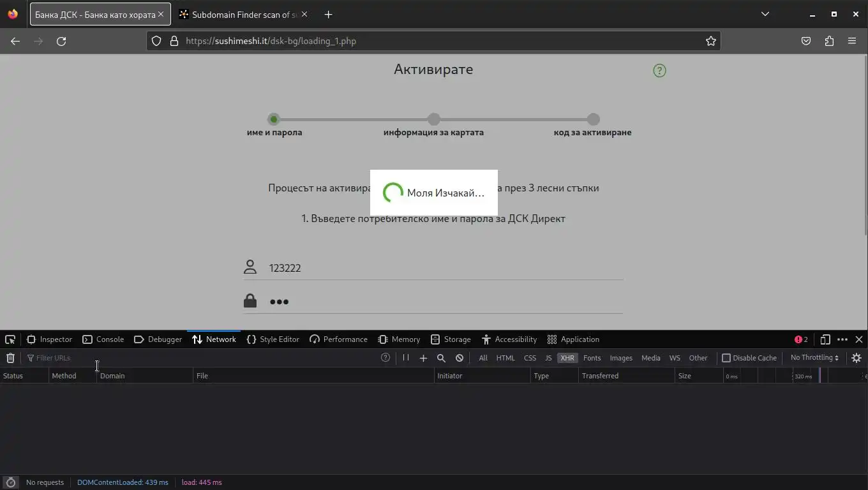
Task: Open the Accessibility tab
Action: [x=509, y=339]
